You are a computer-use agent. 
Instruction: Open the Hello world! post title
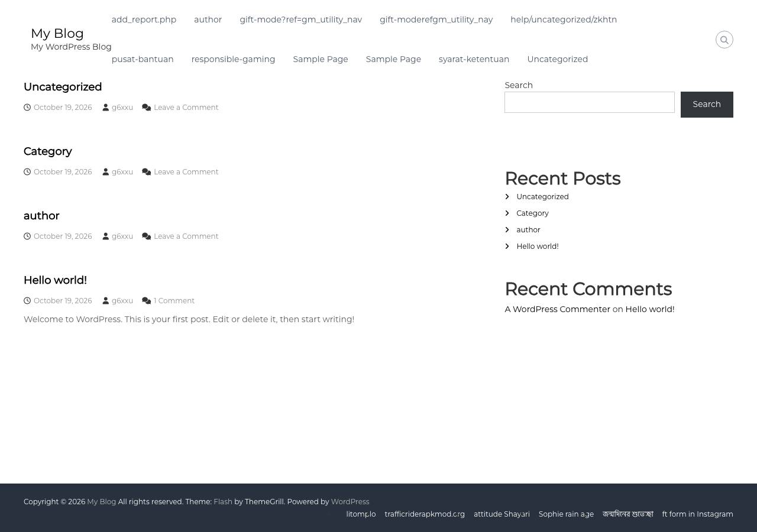click(x=55, y=280)
